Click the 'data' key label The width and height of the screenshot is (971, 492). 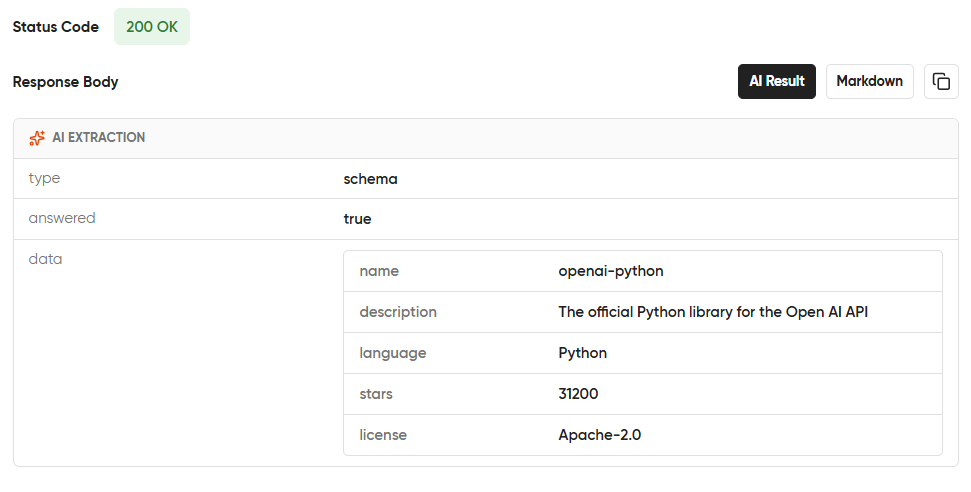click(x=45, y=259)
